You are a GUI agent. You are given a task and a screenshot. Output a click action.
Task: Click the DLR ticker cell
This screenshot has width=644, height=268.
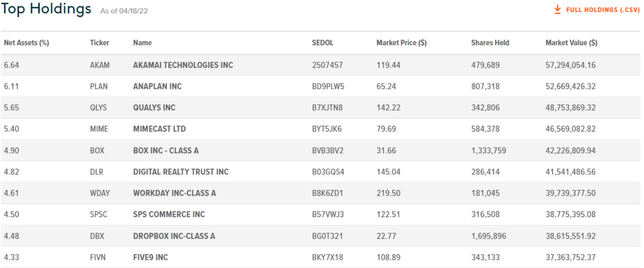[97, 172]
